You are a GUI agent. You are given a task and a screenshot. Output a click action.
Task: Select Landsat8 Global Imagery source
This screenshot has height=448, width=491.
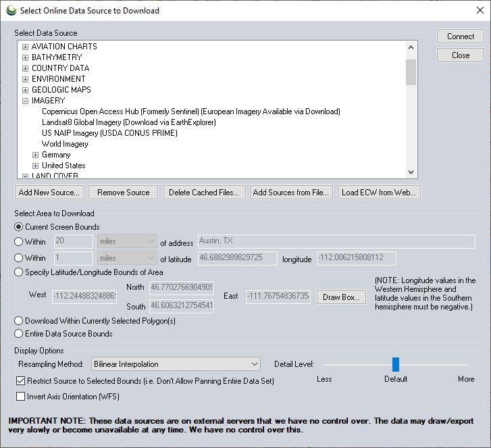point(129,122)
